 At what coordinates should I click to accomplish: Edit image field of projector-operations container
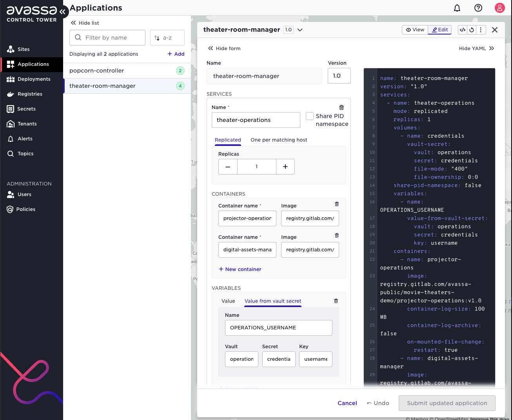(x=310, y=218)
